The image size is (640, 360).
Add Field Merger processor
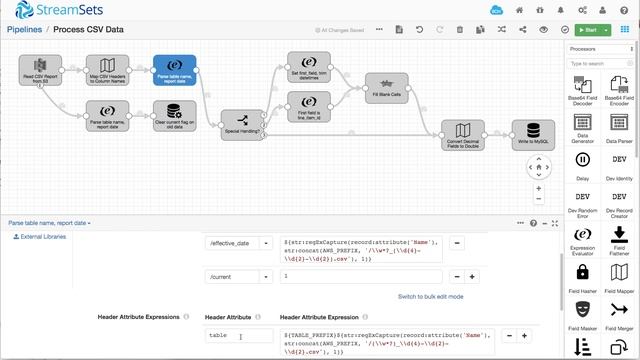pos(619,316)
